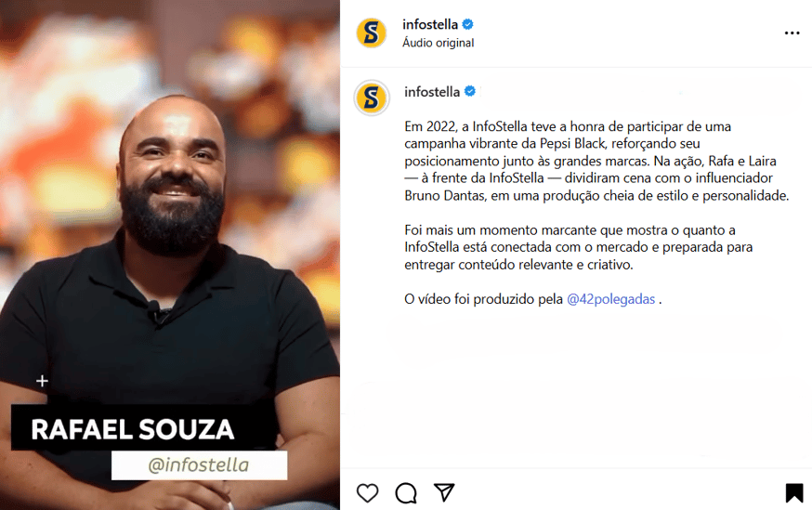Click the caption paragraph starting "Foi mais um momento"

click(x=579, y=247)
